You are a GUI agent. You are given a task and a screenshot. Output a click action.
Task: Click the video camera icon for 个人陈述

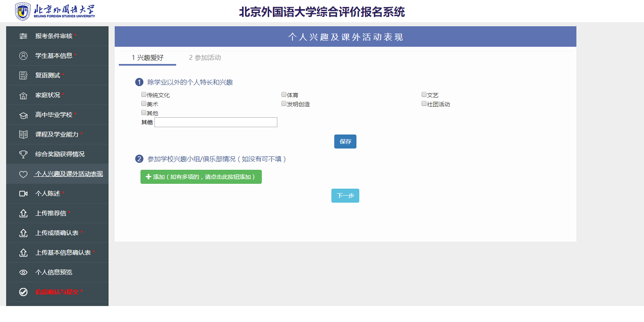click(x=23, y=194)
